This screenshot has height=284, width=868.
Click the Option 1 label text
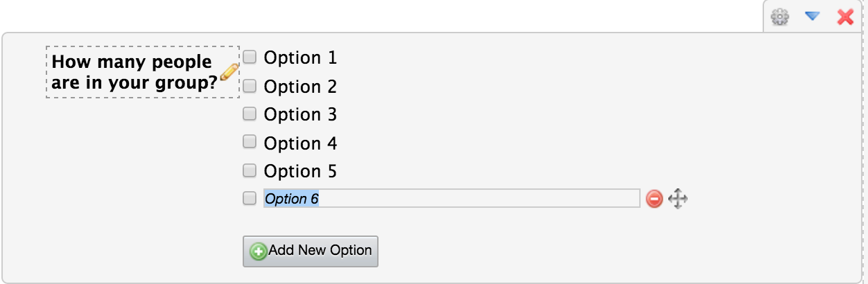click(x=300, y=57)
